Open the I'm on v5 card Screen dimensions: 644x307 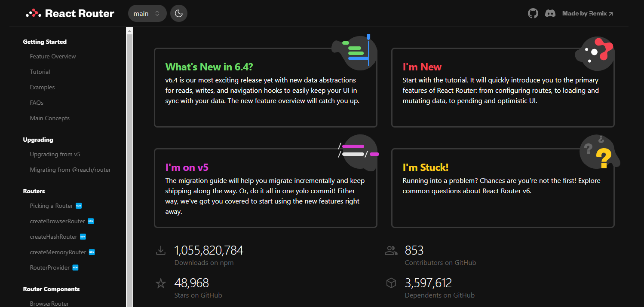[x=265, y=188]
